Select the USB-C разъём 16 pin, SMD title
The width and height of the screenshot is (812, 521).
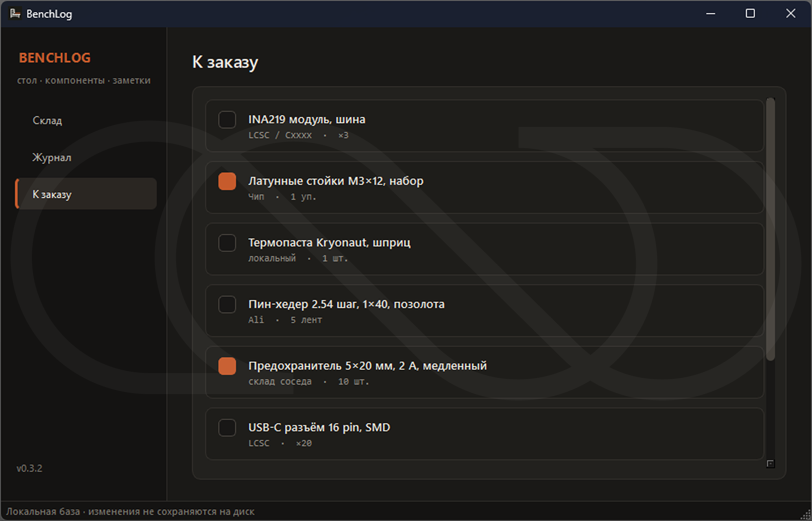pyautogui.click(x=319, y=428)
